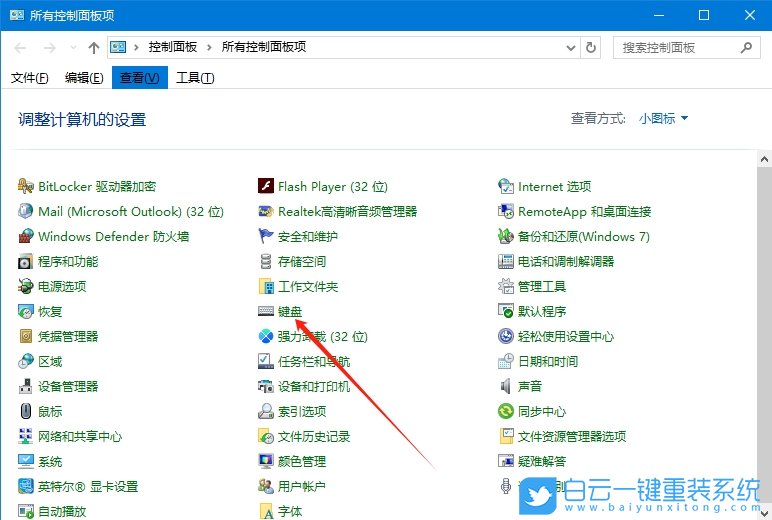
Task: Click the 文件历史记录 icon
Action: (266, 436)
